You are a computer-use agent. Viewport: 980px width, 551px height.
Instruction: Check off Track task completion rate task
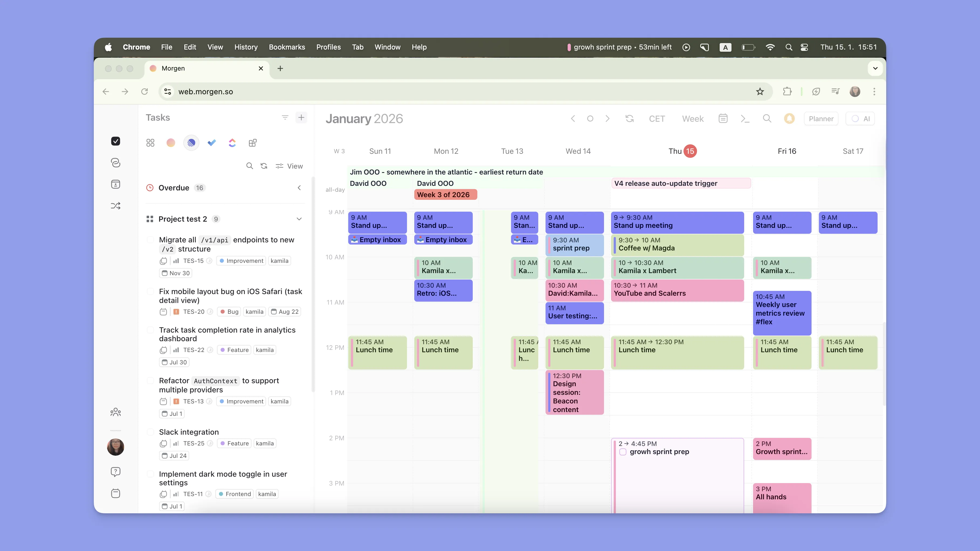(151, 330)
